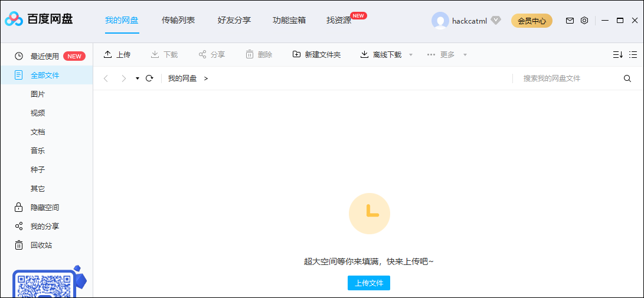Click the 隐藏空间 sidebar label
Image resolution: width=644 pixels, height=298 pixels.
tap(45, 207)
